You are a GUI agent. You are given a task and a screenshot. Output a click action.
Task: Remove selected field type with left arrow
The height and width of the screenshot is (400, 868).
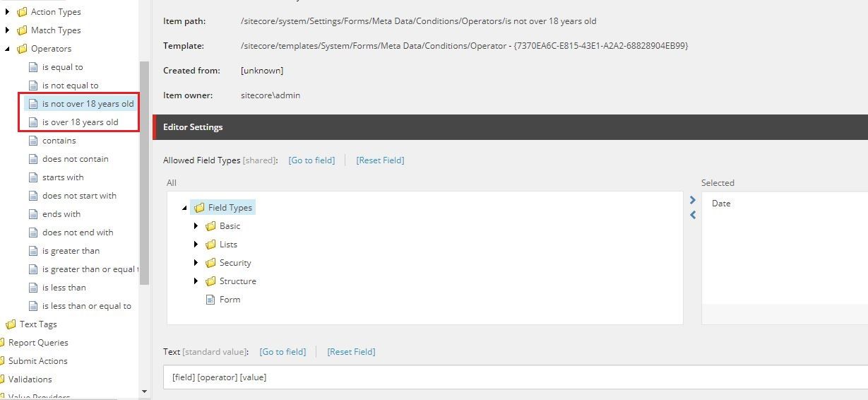693,215
